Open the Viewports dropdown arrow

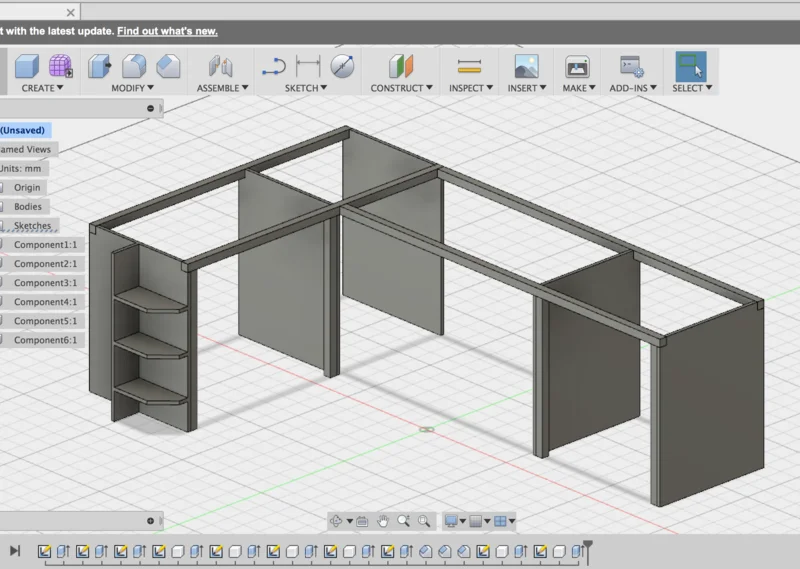click(512, 521)
